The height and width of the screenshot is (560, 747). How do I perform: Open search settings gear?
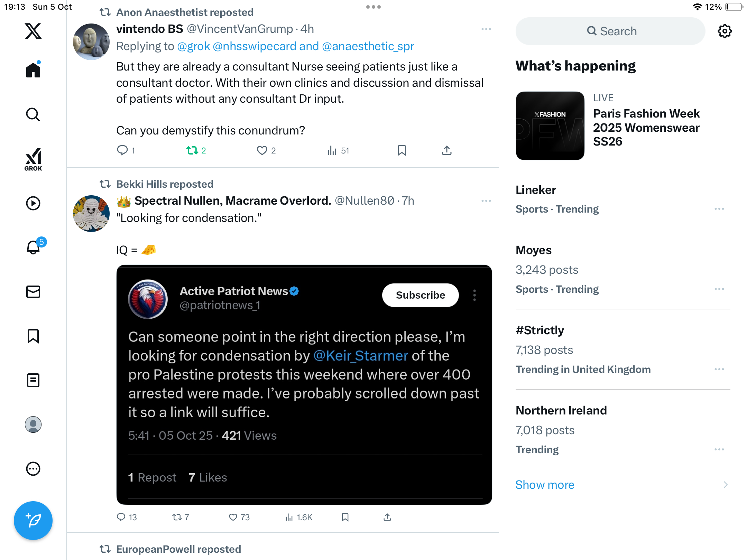click(x=725, y=31)
